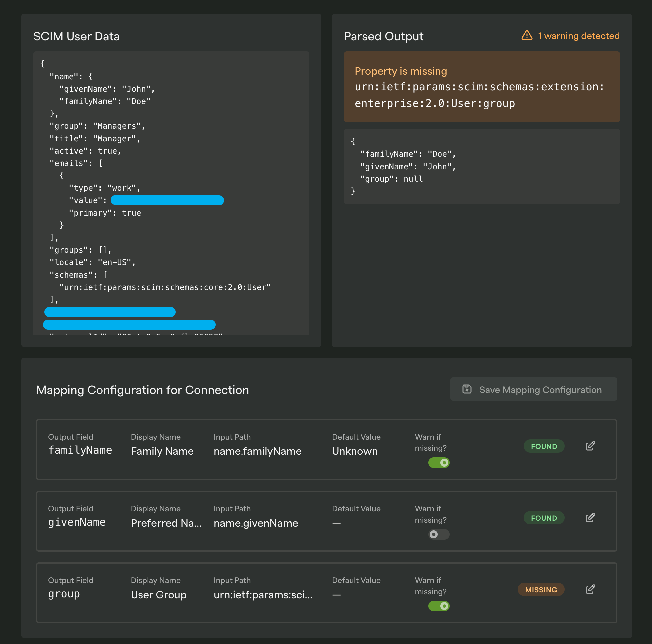This screenshot has height=644, width=652.
Task: Edit the group mapping with the pencil icon
Action: (590, 589)
